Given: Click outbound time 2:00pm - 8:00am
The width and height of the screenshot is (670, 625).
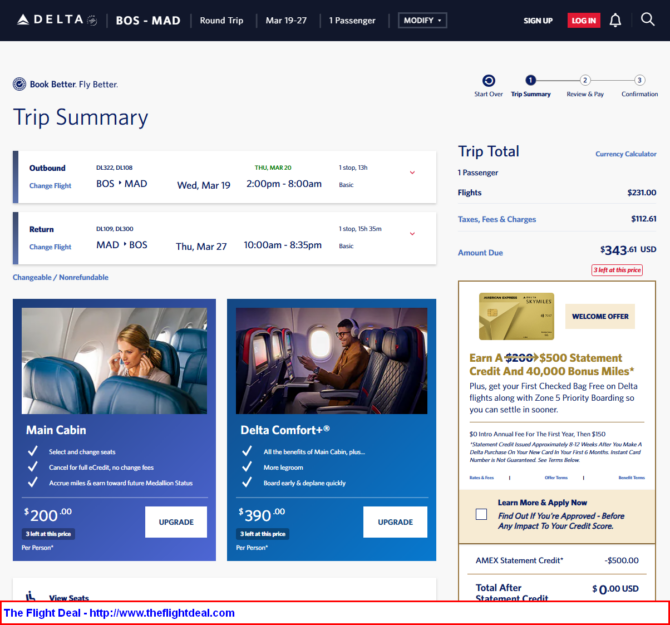Looking at the screenshot, I should pos(284,184).
